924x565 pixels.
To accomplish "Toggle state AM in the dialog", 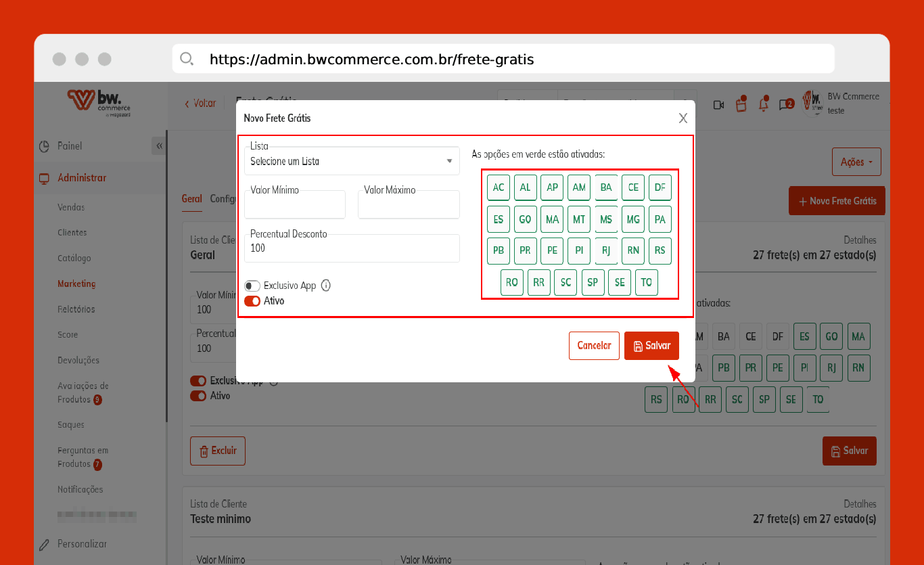I will point(579,187).
